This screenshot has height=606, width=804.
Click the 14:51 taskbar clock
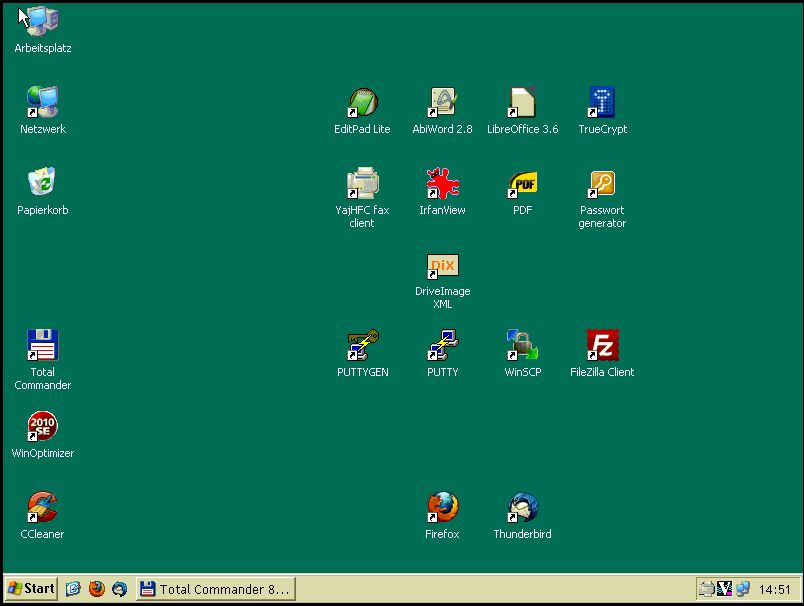coord(774,590)
